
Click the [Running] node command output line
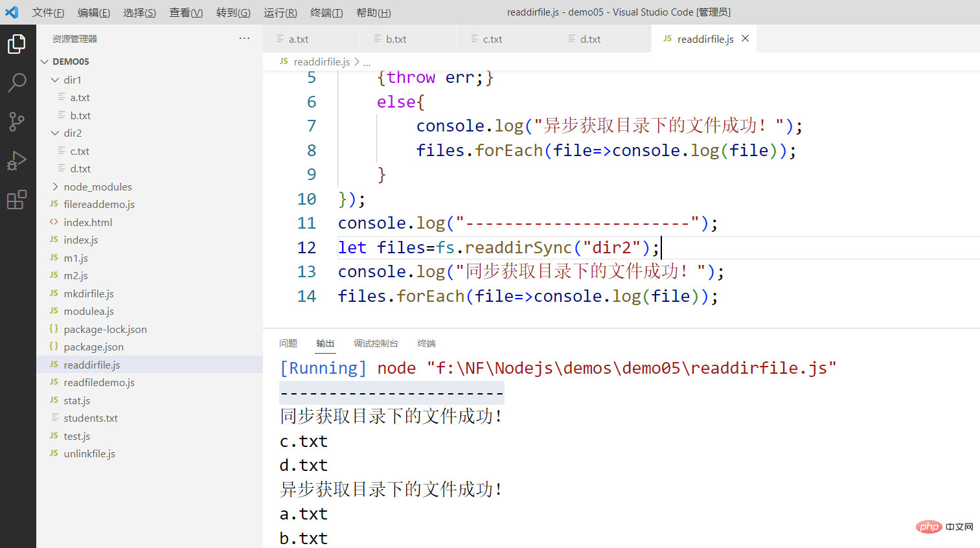558,368
